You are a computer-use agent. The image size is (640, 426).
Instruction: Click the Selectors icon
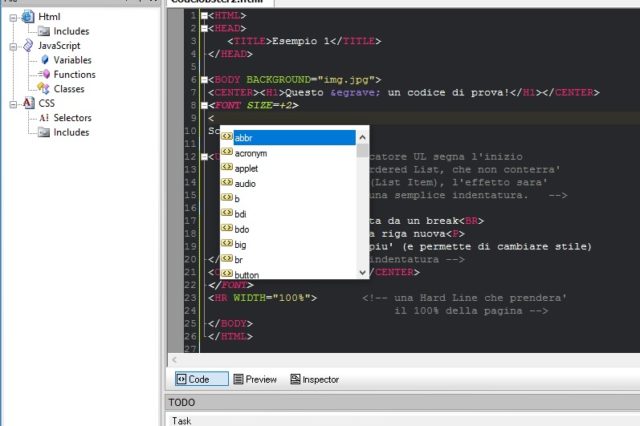coord(44,118)
